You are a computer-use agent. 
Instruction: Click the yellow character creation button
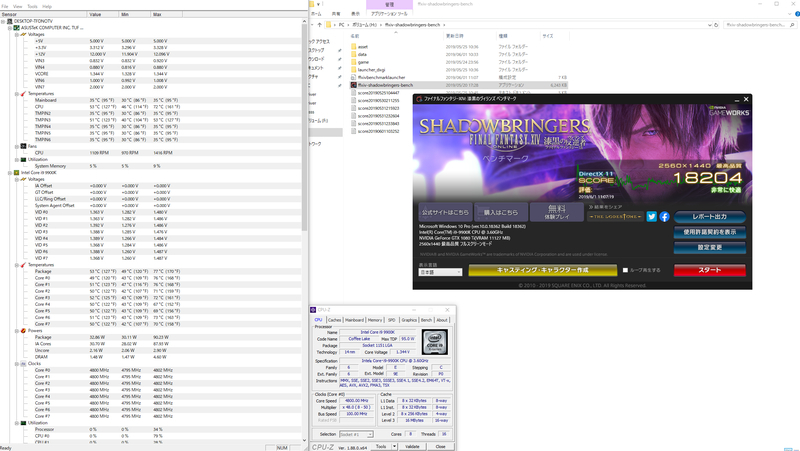point(542,270)
